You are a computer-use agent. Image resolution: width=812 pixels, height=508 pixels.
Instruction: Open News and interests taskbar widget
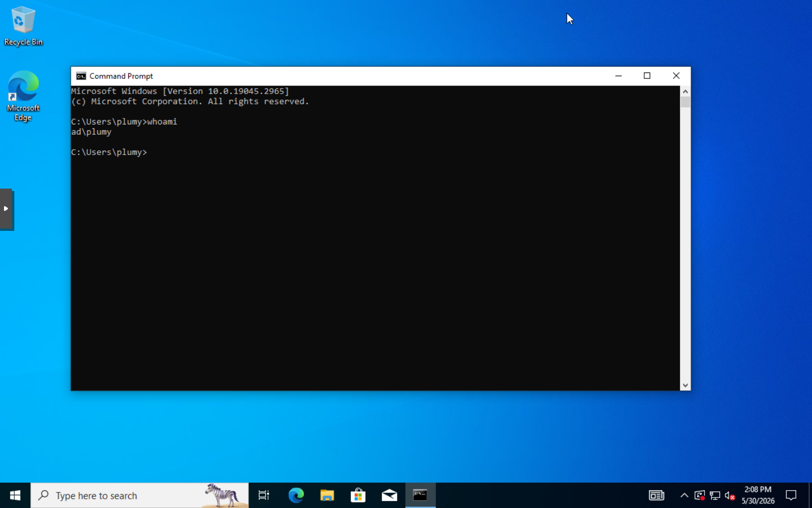click(x=656, y=495)
